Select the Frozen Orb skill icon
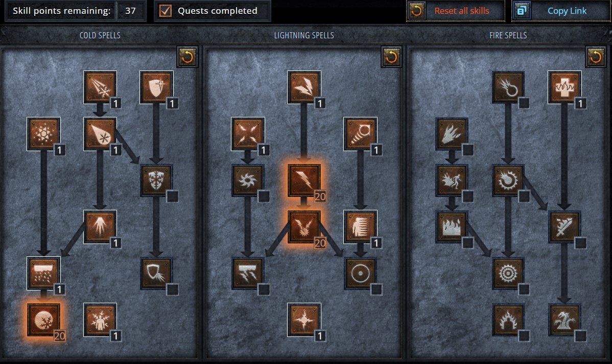Image resolution: width=612 pixels, height=364 pixels. 44,320
